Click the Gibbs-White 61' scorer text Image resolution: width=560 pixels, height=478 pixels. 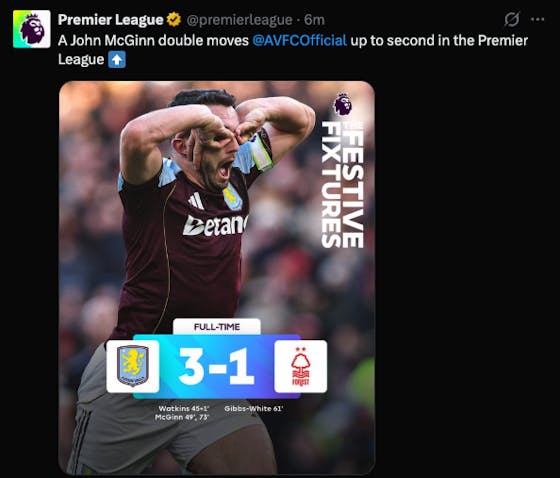[x=254, y=408]
